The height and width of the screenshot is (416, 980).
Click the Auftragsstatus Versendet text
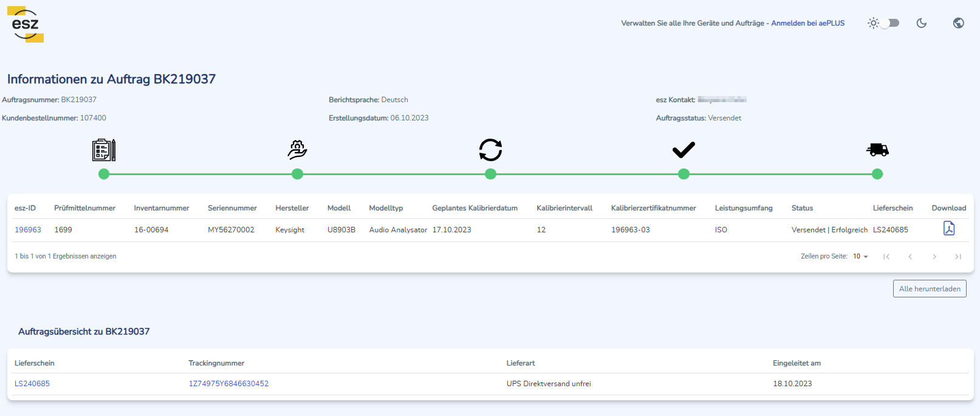[699, 118]
